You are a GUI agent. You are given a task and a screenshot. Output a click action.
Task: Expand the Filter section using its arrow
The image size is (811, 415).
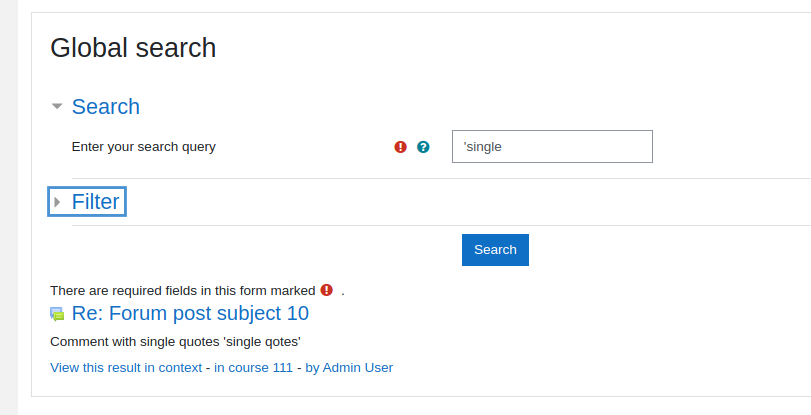coord(57,202)
